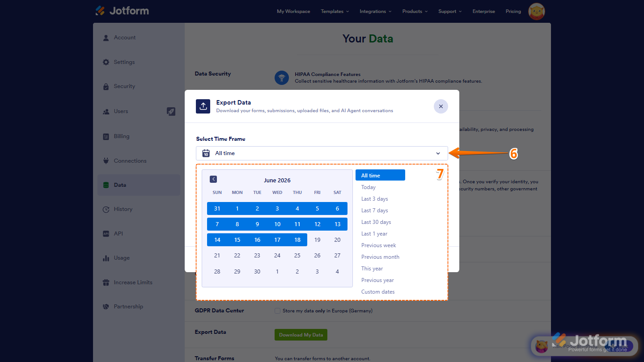The width and height of the screenshot is (644, 362).
Task: Pick June 10 in the calendar
Action: pos(277,224)
